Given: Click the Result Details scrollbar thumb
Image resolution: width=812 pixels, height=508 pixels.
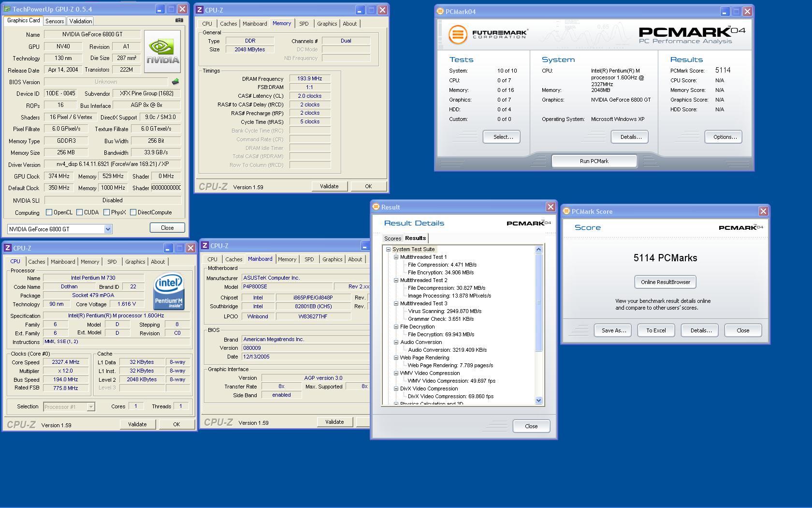Looking at the screenshot, I should [x=539, y=302].
